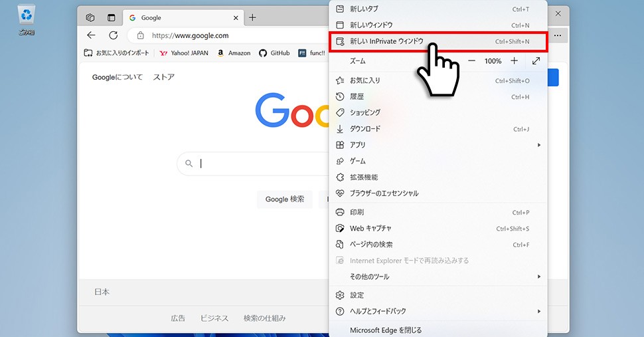Open the GitHub bookmark

pos(274,53)
